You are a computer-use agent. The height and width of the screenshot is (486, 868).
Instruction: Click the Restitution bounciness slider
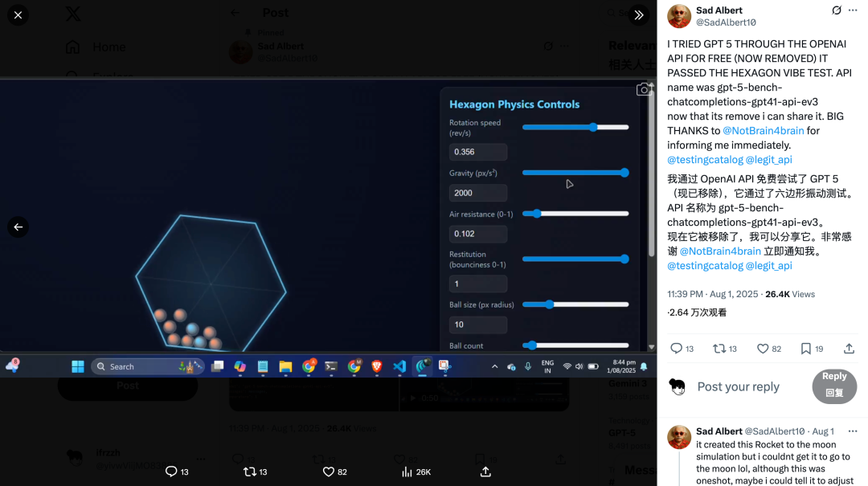click(x=575, y=259)
